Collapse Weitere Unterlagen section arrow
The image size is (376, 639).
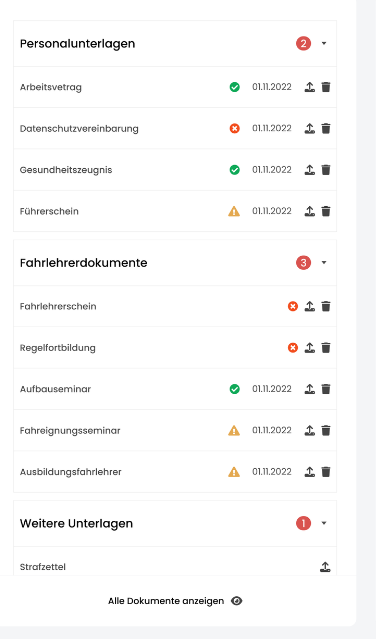[324, 523]
